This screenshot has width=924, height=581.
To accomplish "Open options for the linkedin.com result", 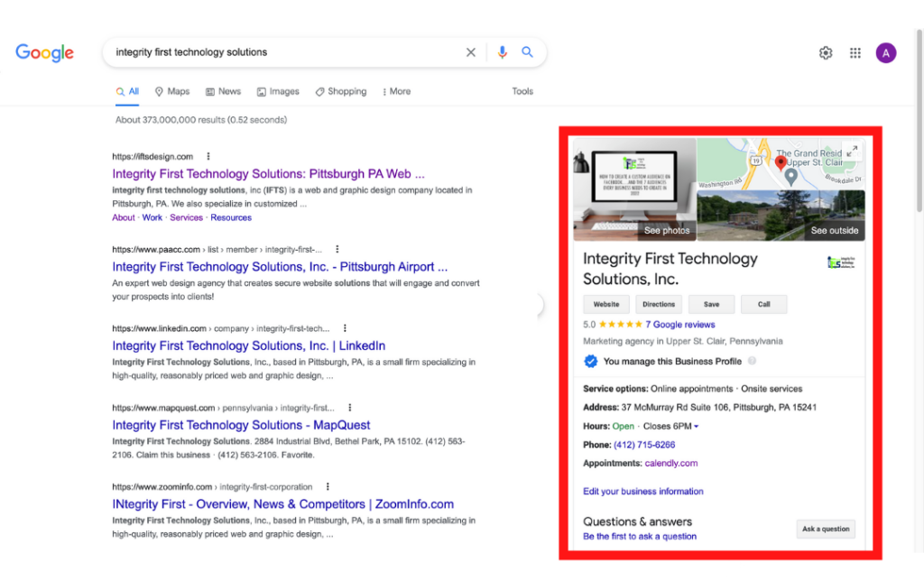I will (345, 328).
